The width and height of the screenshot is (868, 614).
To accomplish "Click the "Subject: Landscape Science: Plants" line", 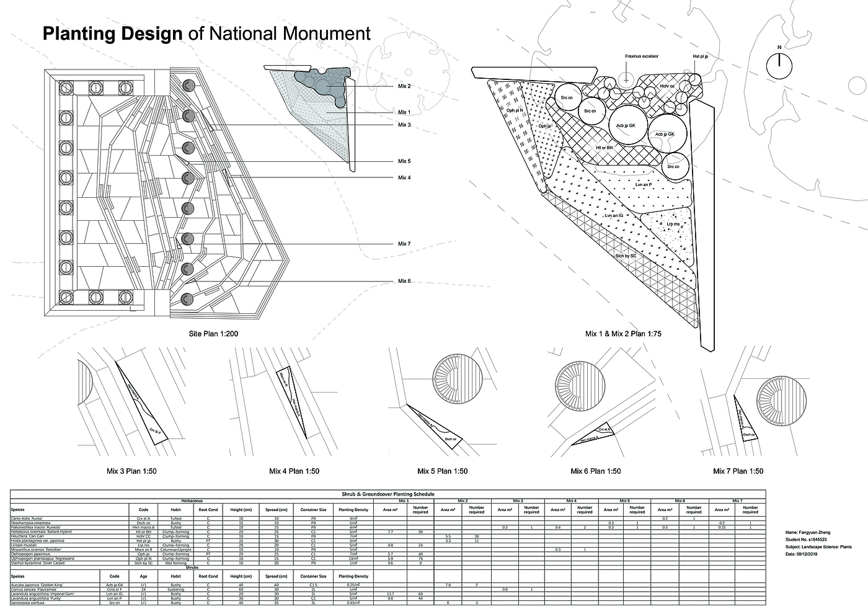I will click(x=818, y=547).
